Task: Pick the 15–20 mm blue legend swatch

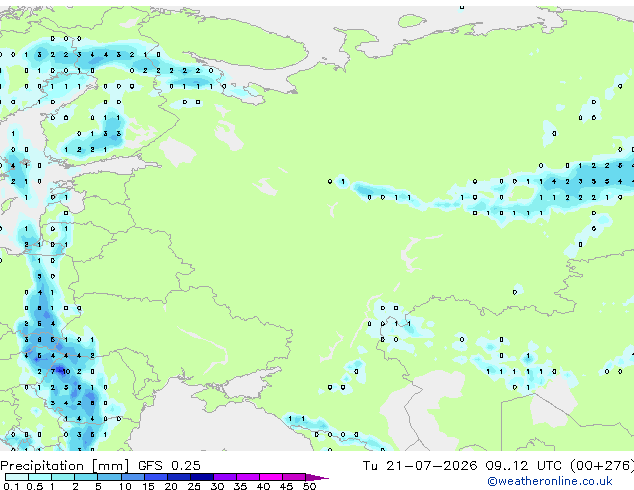Action: [x=155, y=477]
